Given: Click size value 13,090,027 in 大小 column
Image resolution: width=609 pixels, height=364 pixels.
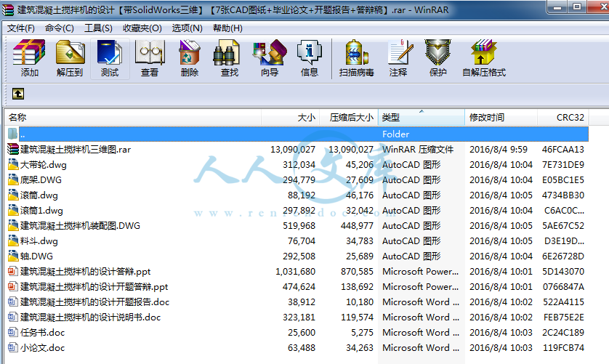Looking at the screenshot, I should click(293, 150).
